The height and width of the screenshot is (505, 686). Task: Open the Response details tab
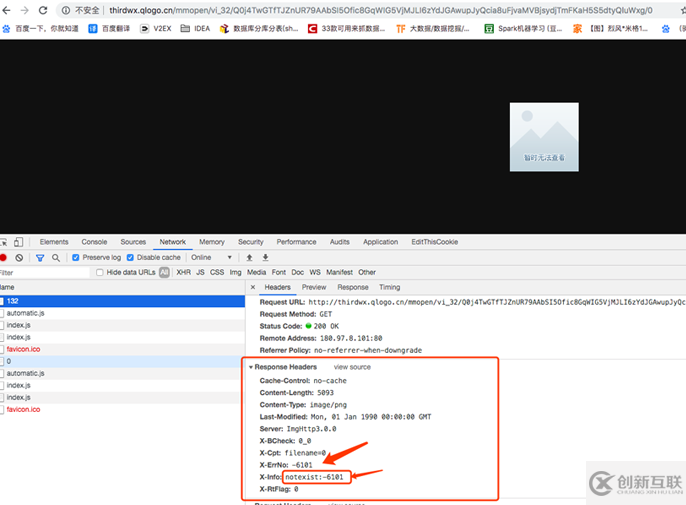click(x=353, y=288)
